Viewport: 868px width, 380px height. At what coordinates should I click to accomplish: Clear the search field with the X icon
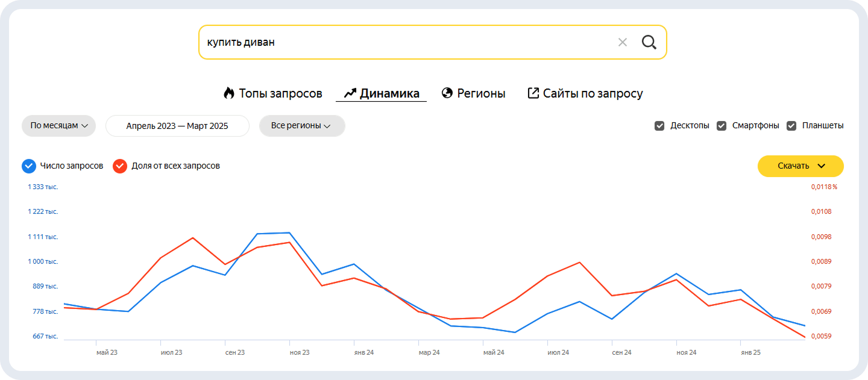pyautogui.click(x=623, y=42)
